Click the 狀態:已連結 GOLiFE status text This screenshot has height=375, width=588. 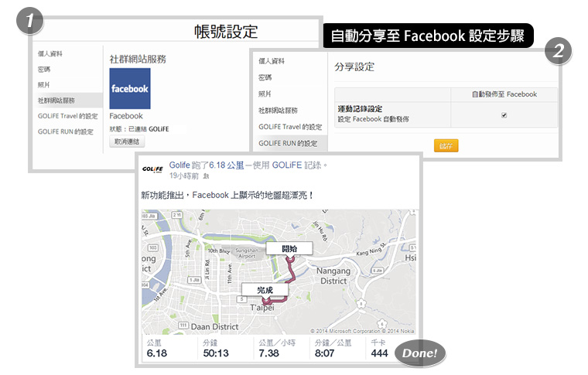click(x=139, y=129)
